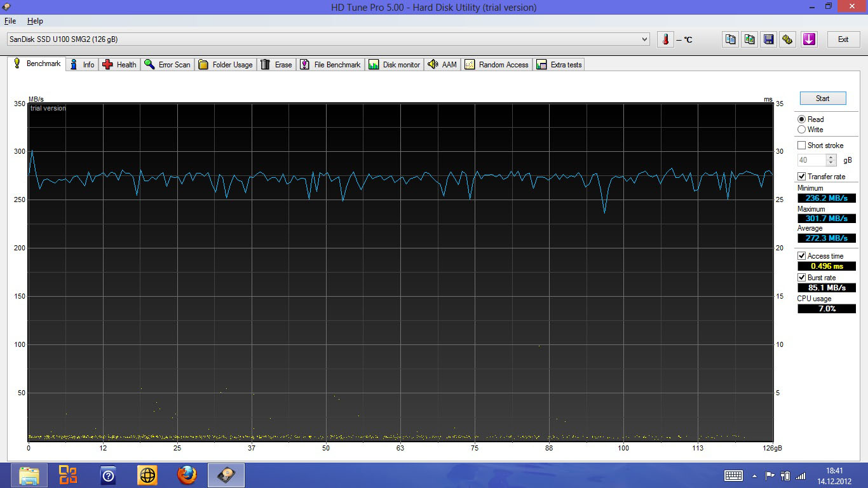
Task: Toggle the Access time checkbox
Action: pyautogui.click(x=801, y=256)
